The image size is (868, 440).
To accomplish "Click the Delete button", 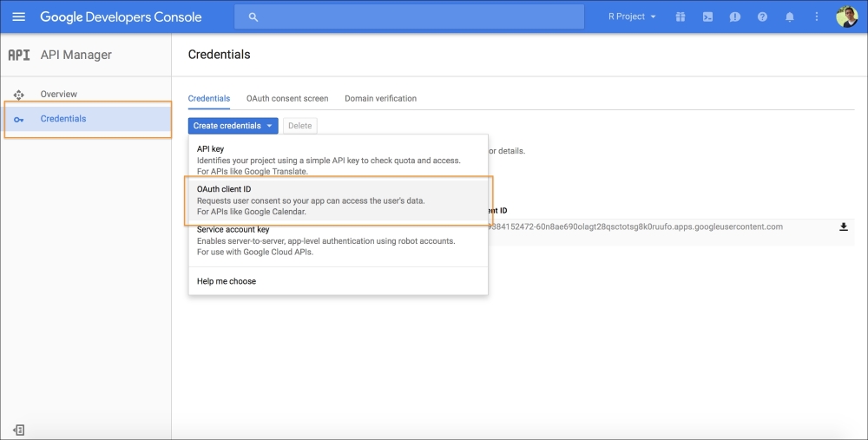I will [300, 126].
